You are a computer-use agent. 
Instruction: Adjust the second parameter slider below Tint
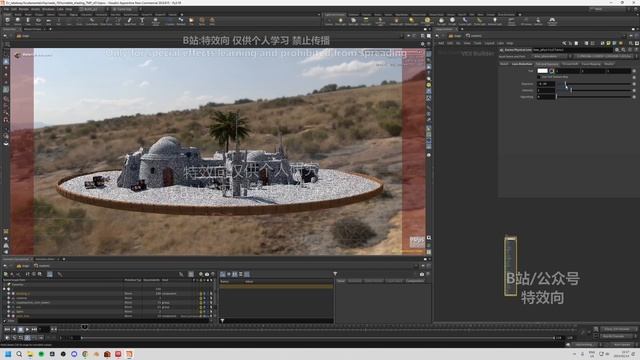(x=594, y=90)
